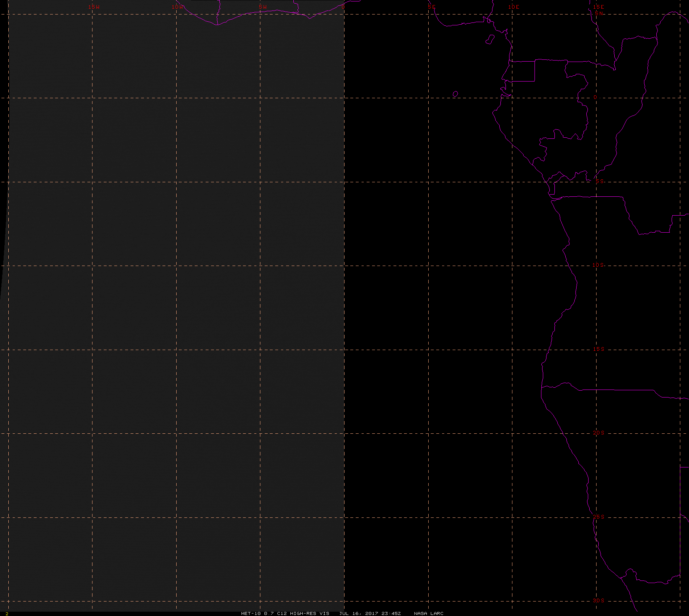
Task: Click the 5S latitude label
Action: (599, 181)
